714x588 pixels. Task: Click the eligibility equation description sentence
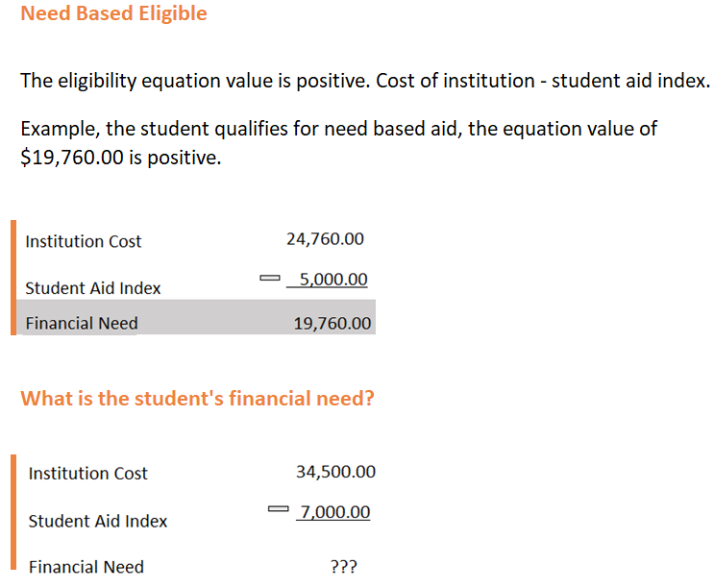tap(365, 81)
